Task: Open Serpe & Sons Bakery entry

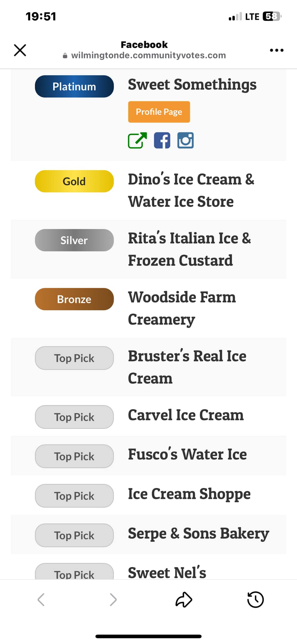Action: tap(198, 534)
